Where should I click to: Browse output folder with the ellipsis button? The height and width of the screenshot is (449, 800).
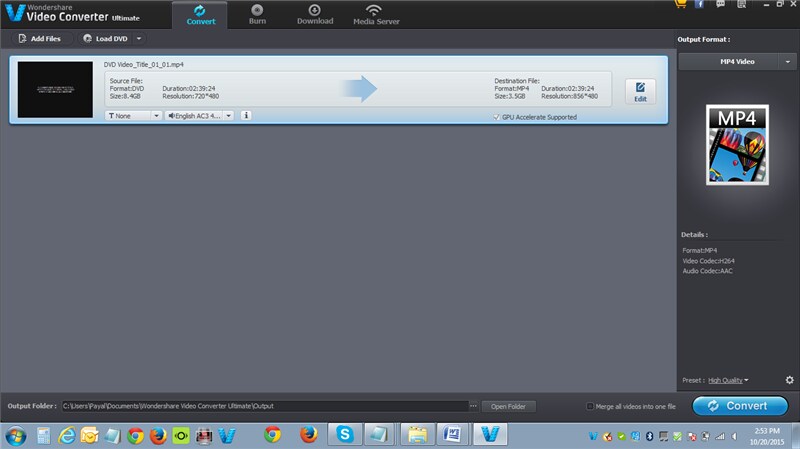(473, 406)
